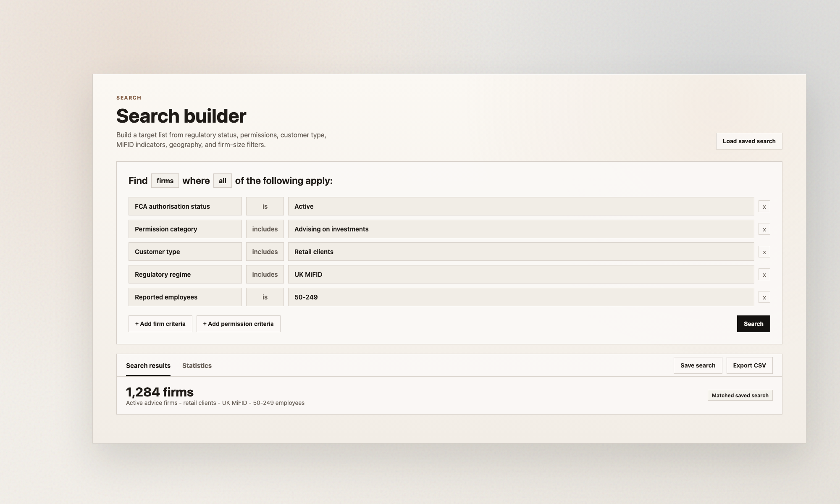Click the 'SEARCH' breadcrumb label
840x504 pixels.
pyautogui.click(x=129, y=98)
